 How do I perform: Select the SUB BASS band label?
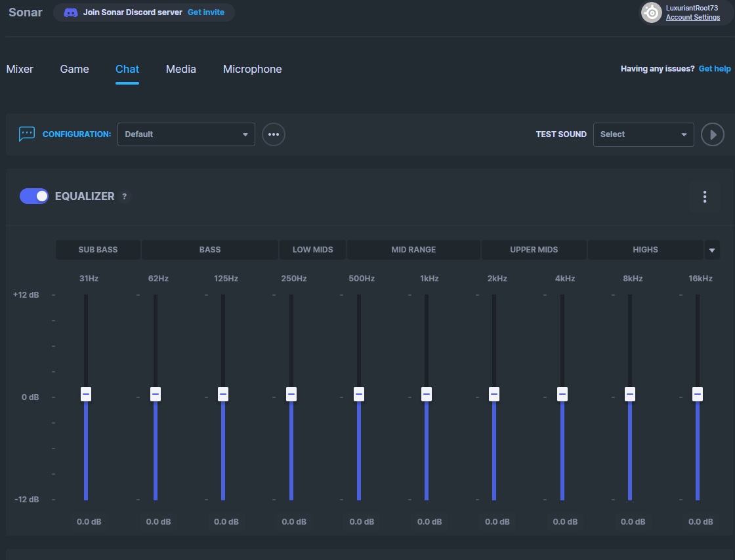click(98, 250)
